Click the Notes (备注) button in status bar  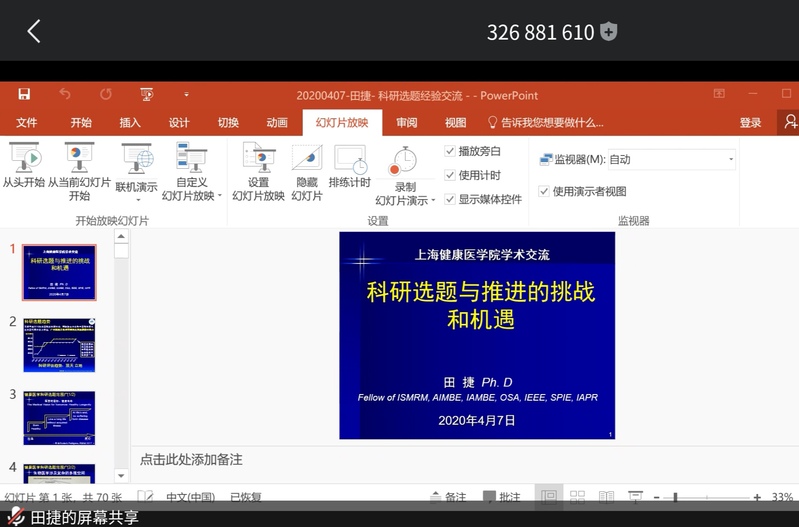pos(448,497)
